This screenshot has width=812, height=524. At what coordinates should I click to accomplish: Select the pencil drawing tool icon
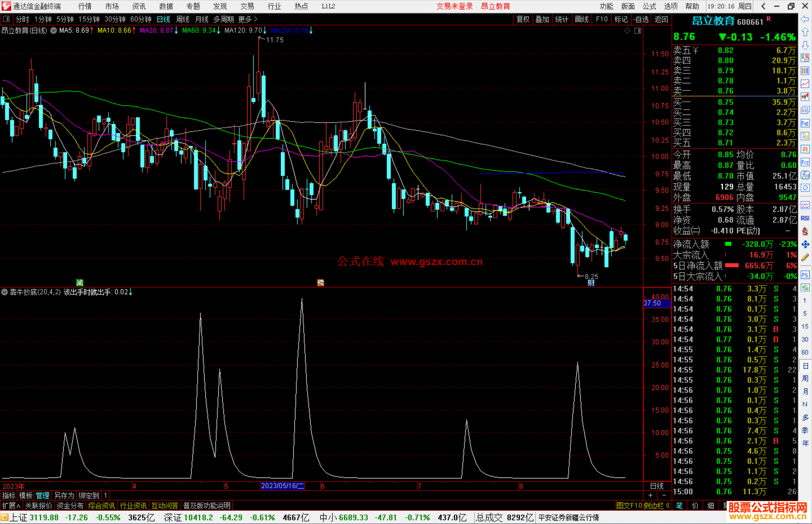805,257
